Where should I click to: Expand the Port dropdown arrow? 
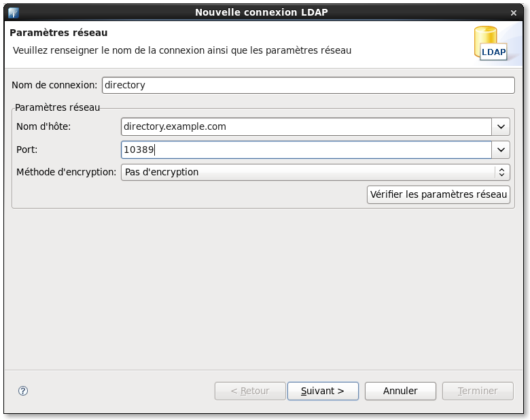click(x=501, y=150)
